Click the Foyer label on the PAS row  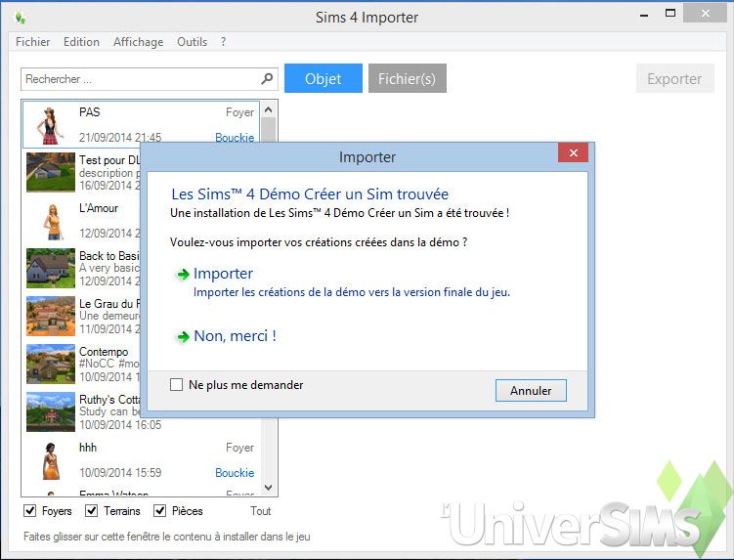click(x=239, y=112)
